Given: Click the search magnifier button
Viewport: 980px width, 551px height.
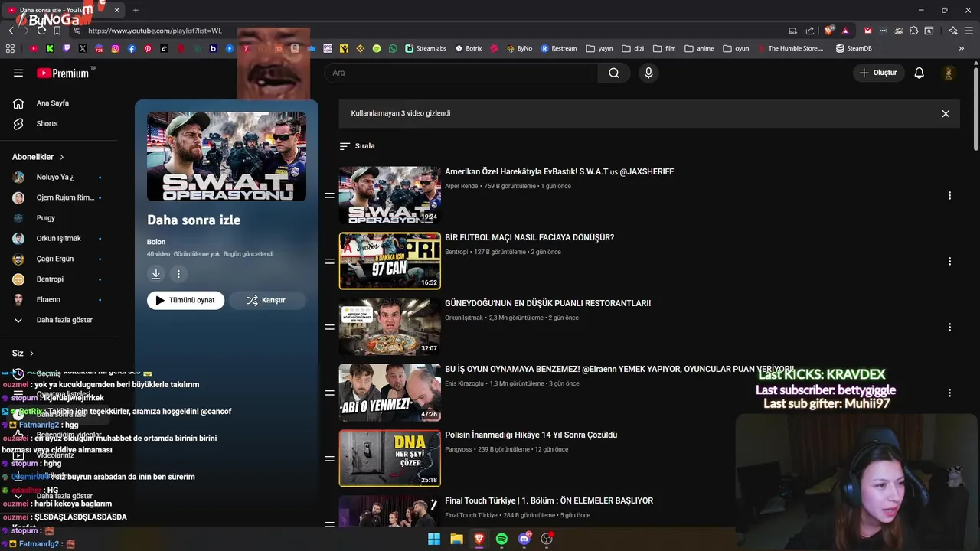Looking at the screenshot, I should point(614,73).
